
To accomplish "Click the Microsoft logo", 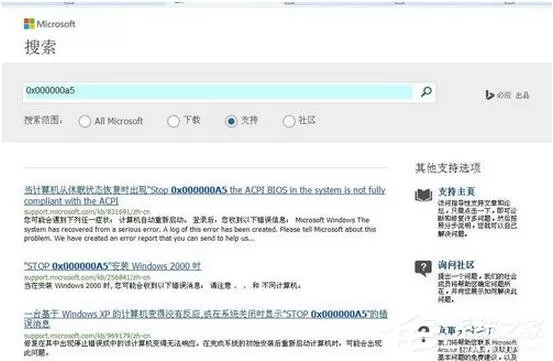I will tap(50, 24).
